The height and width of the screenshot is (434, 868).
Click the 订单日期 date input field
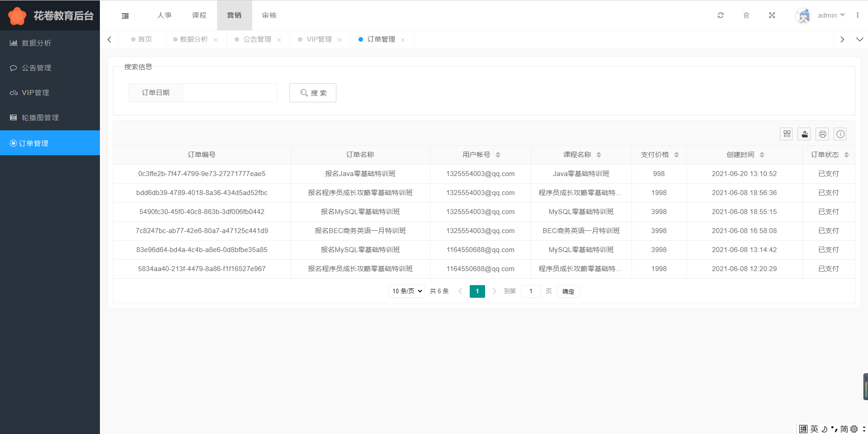click(230, 93)
